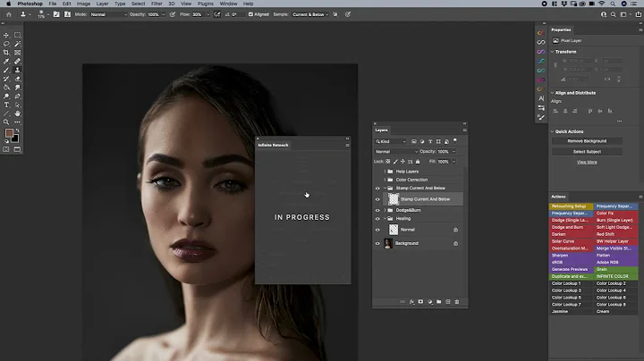This screenshot has width=644, height=361.
Task: Open the Image menu
Action: pos(83,4)
